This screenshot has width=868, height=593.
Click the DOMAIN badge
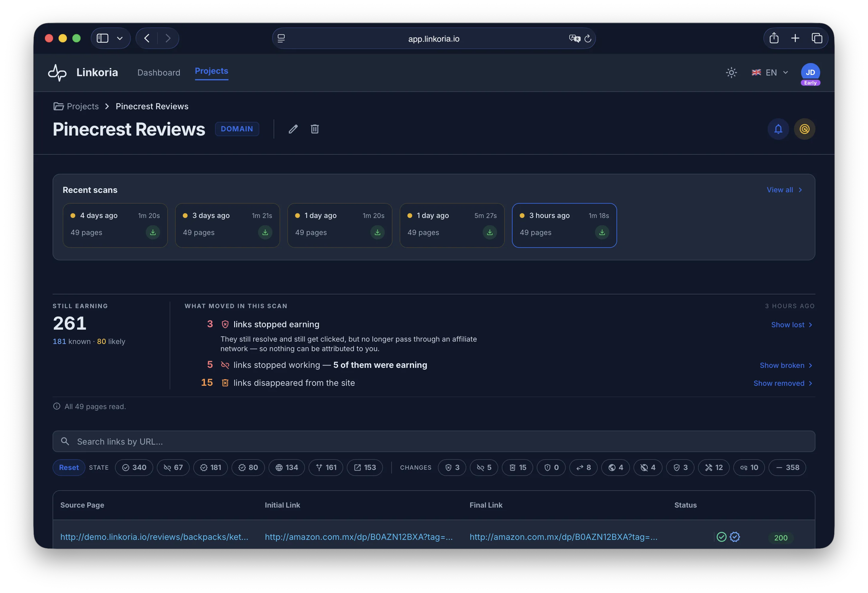pyautogui.click(x=237, y=129)
